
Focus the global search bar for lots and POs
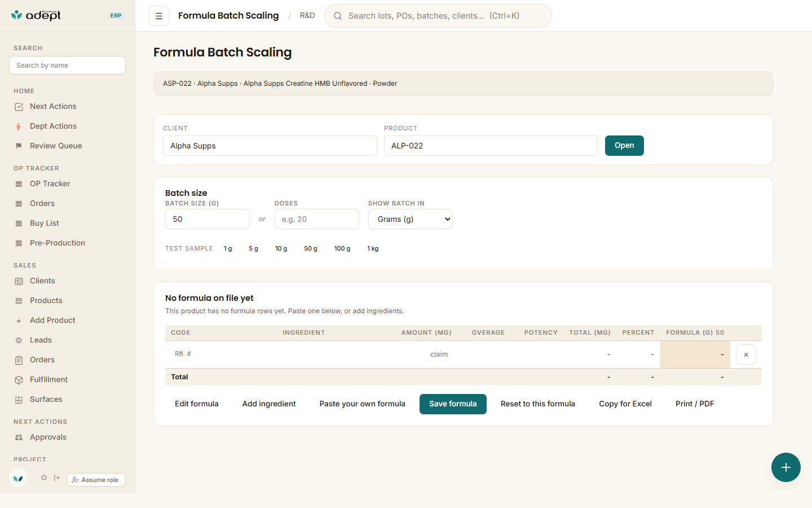(x=438, y=16)
